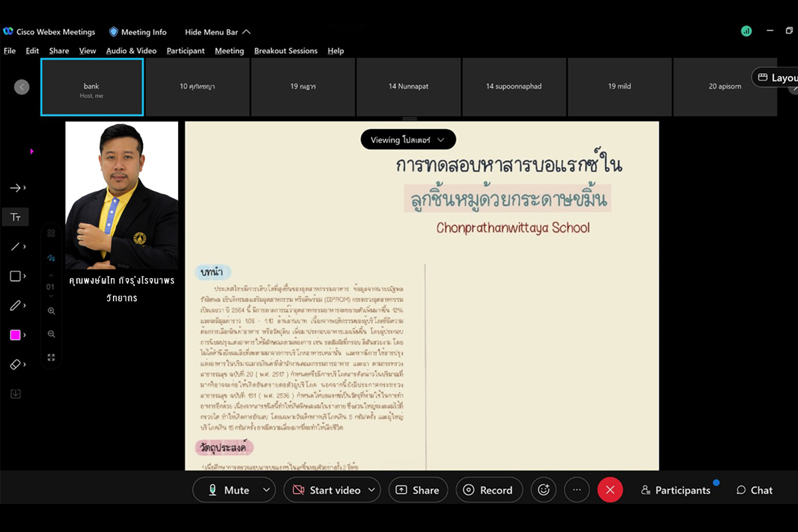This screenshot has height=532, width=798.
Task: Start recording the meeting
Action: point(489,490)
